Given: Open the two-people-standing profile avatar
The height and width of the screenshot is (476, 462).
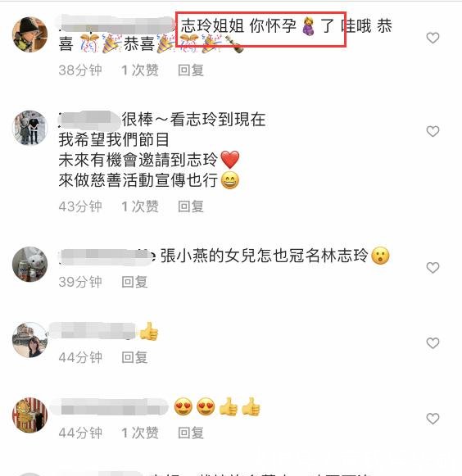Looking at the screenshot, I should coord(29,128).
